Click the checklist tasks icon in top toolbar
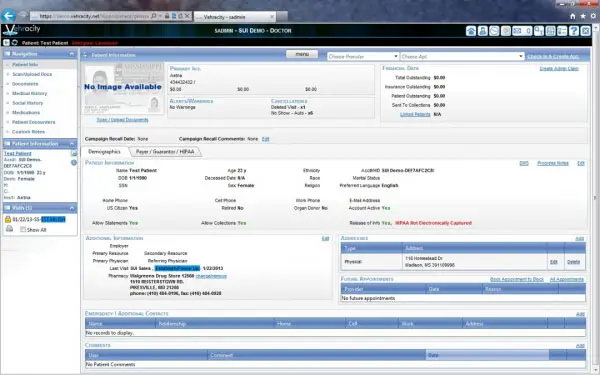This screenshot has height=375, width=600. pyautogui.click(x=562, y=31)
